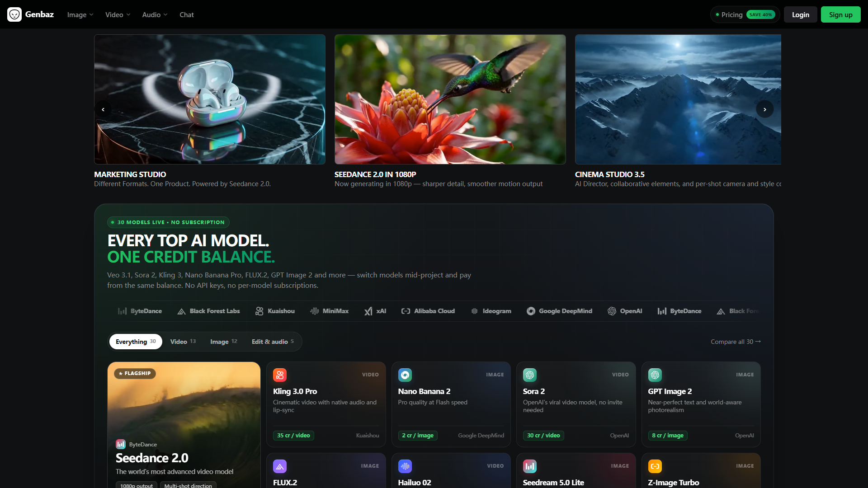Open the Seedance 2.0 flagship card
This screenshot has height=488, width=868.
pos(184,425)
